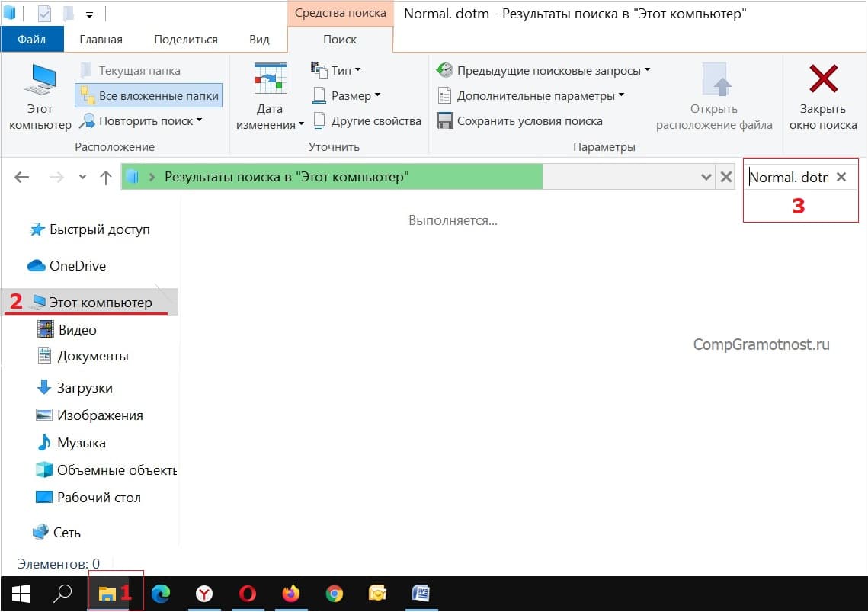Click the search box containing 'Normal. dotm'
Image resolution: width=868 pixels, height=612 pixels.
(787, 178)
